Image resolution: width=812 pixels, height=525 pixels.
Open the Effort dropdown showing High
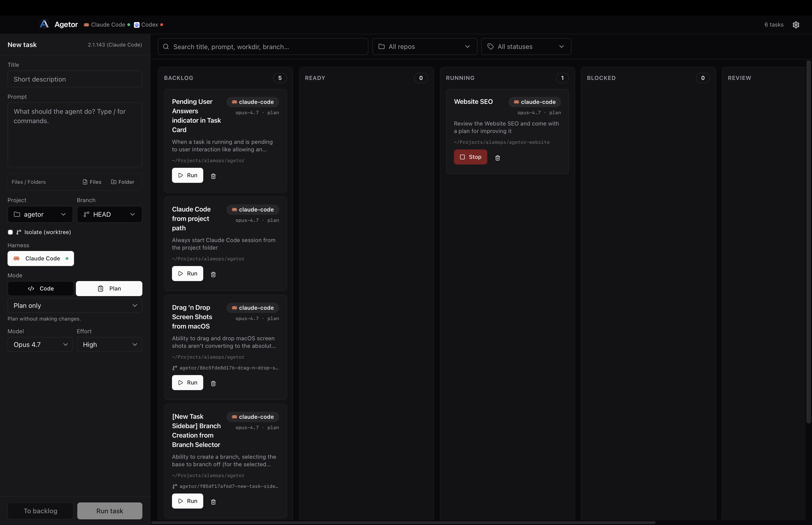tap(109, 345)
